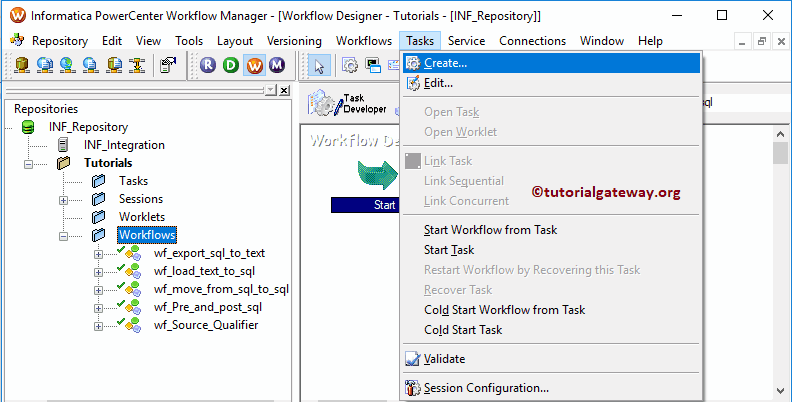The height and width of the screenshot is (402, 792).
Task: Open the Repository menu
Action: 60,41
